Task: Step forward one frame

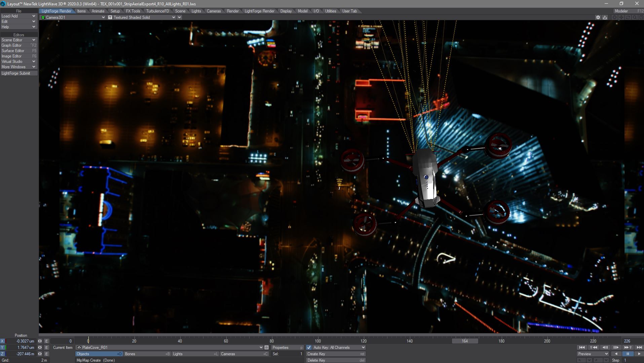Action: [616, 348]
